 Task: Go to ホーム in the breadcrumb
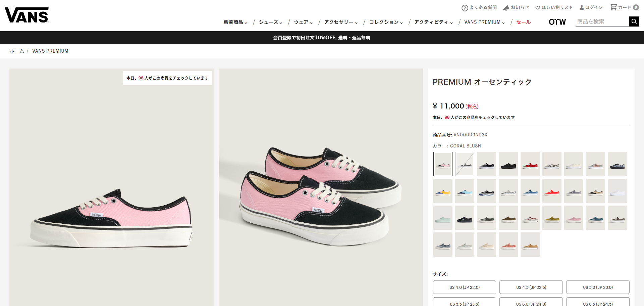[x=17, y=51]
